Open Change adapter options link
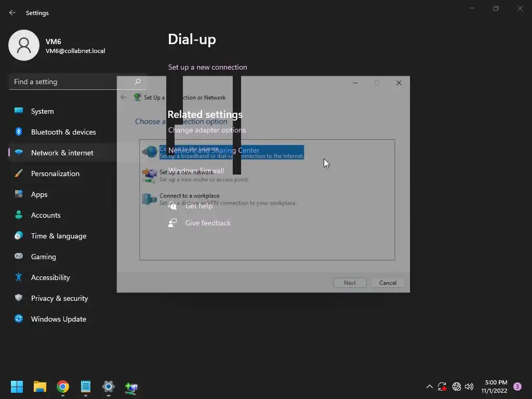 coord(207,130)
